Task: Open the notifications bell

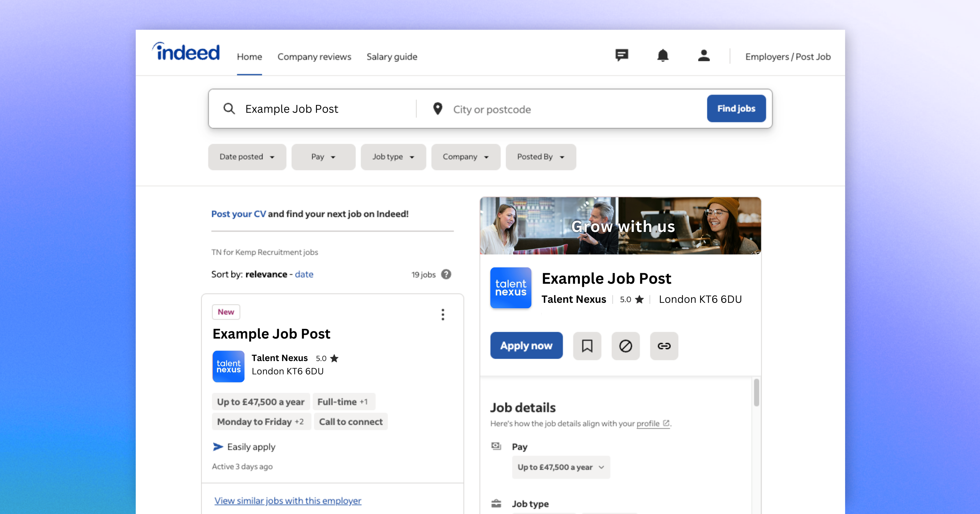Action: pyautogui.click(x=663, y=56)
